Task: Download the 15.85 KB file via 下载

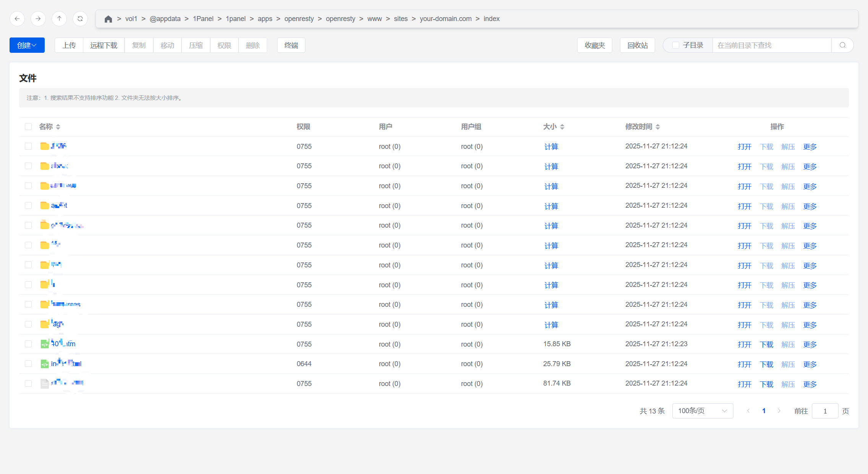Action: point(766,344)
